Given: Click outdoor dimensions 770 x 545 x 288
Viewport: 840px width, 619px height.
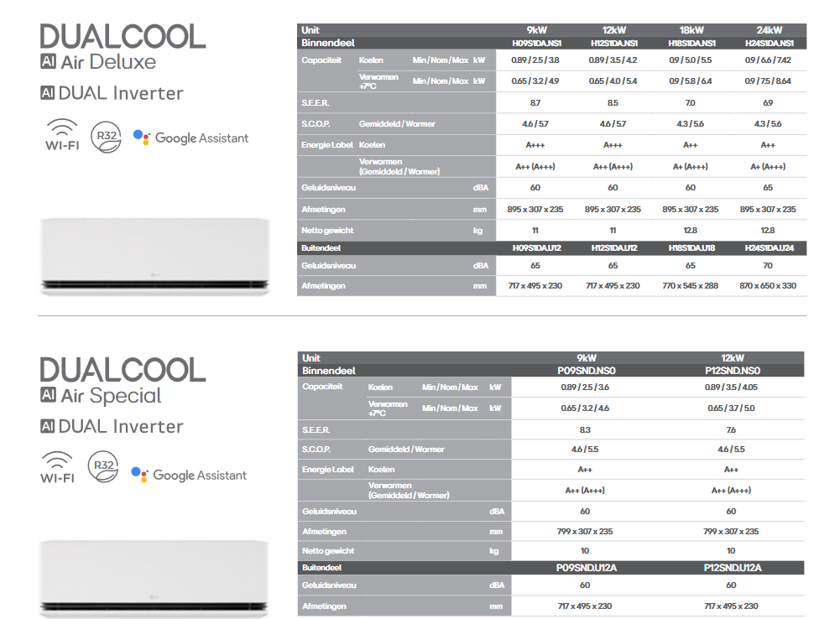Looking at the screenshot, I should [690, 286].
